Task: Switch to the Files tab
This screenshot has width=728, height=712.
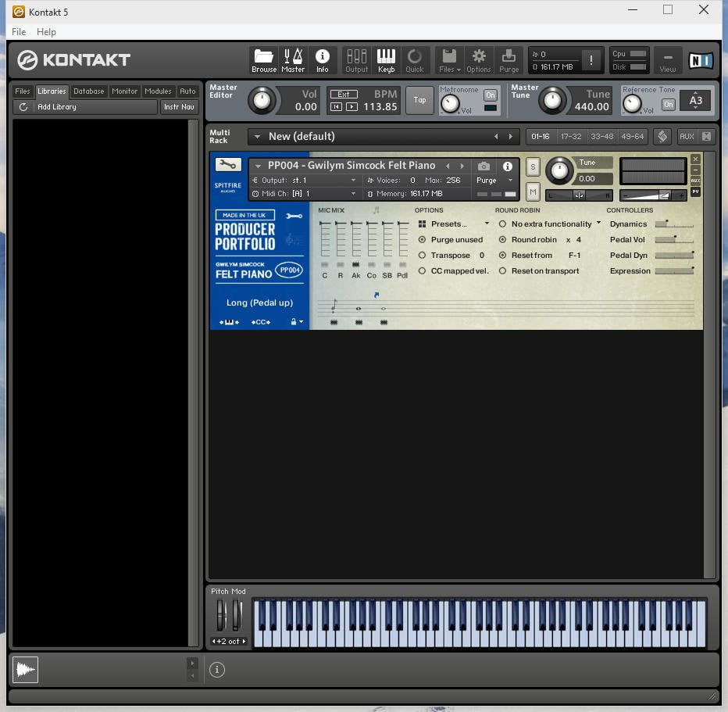Action: click(23, 91)
